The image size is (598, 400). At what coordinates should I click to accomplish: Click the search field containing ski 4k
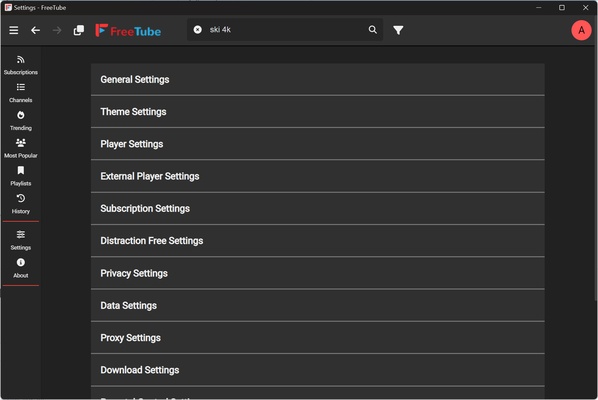tap(285, 29)
